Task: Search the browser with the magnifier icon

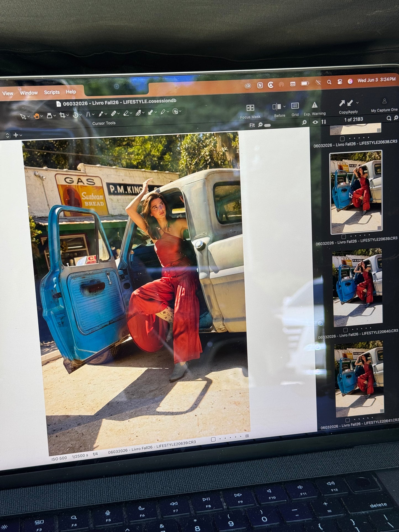Action: tap(389, 118)
